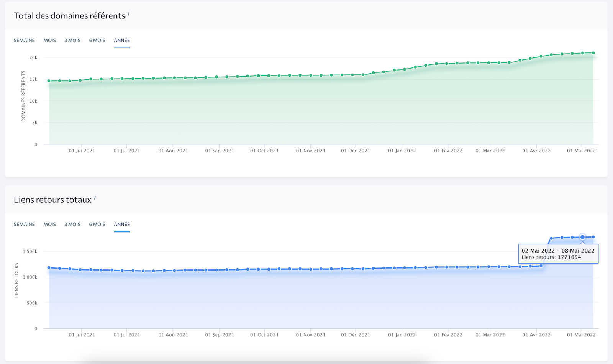The image size is (613, 364).
Task: Switch Liens retours chart to 3 MOIS
Action: pos(72,224)
